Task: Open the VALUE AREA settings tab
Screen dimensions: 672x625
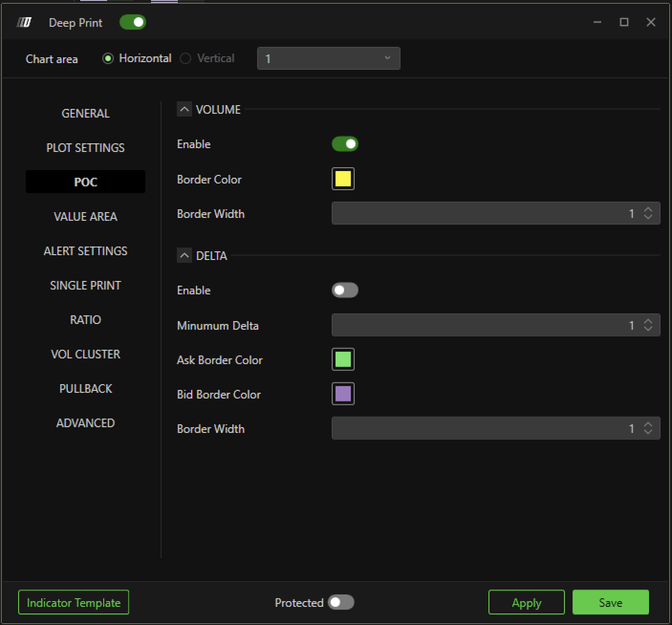Action: [x=86, y=216]
